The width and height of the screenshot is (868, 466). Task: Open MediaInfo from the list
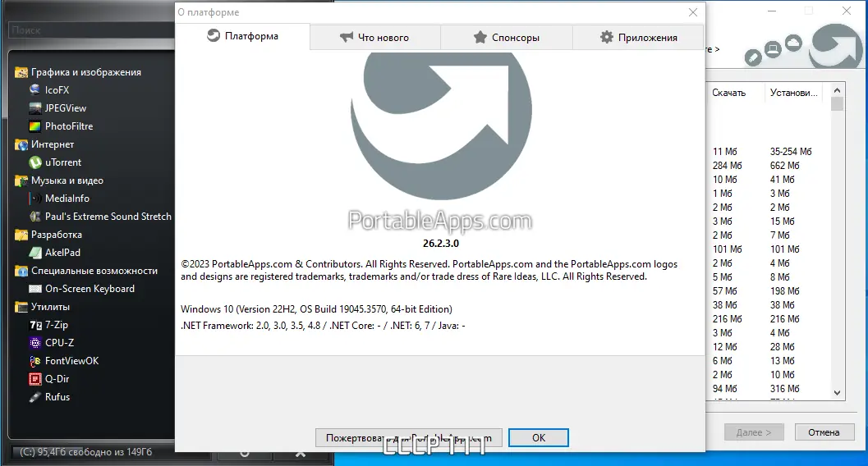coord(58,198)
